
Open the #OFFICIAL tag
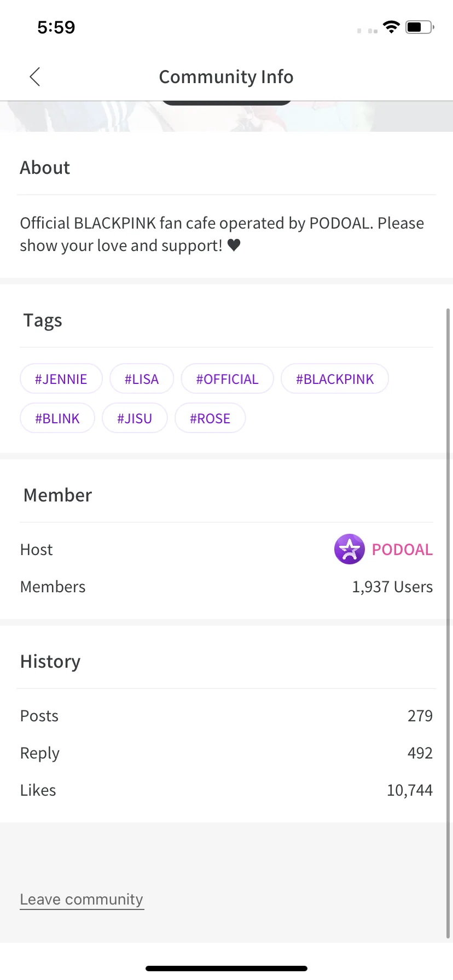coord(227,379)
